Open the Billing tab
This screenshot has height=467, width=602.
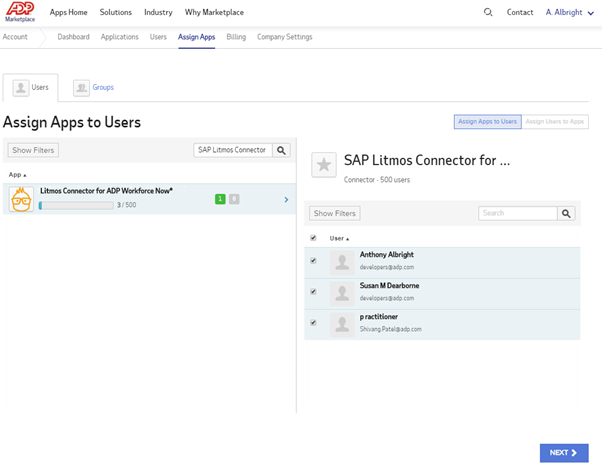(x=236, y=37)
